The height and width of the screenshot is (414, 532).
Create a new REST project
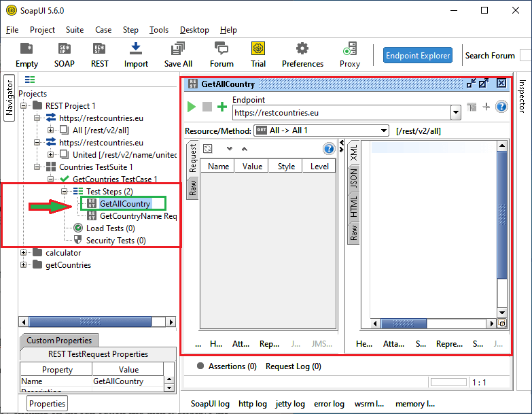99,55
